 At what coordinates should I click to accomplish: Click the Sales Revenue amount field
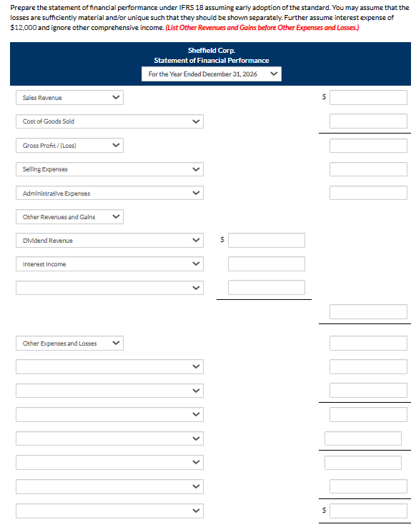pos(368,97)
